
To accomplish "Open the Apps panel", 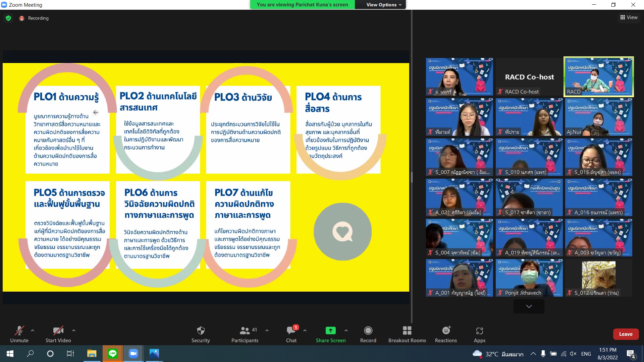I will click(480, 335).
